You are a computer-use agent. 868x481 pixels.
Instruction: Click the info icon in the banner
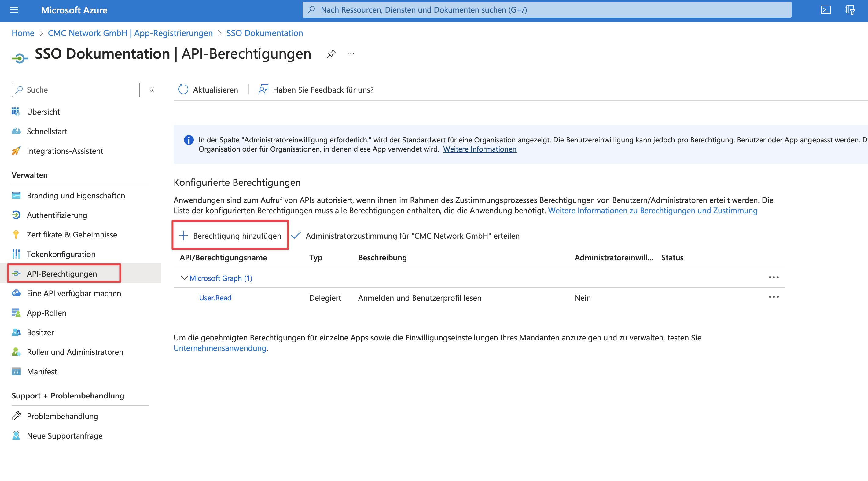pos(189,140)
